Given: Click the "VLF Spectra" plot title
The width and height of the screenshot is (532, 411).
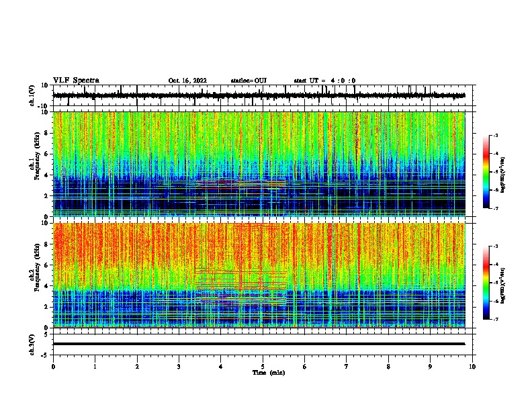Looking at the screenshot, I should (x=76, y=81).
